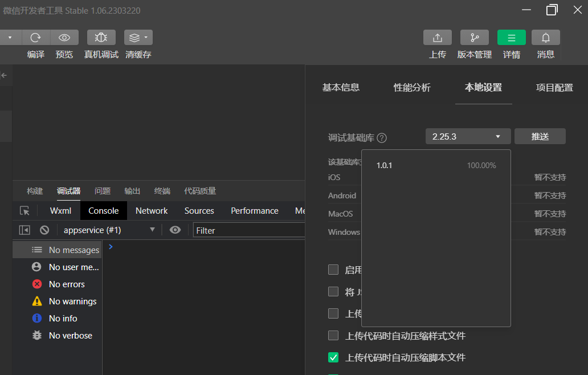The height and width of the screenshot is (375, 588).
Task: Click the 推送 button
Action: pyautogui.click(x=540, y=137)
